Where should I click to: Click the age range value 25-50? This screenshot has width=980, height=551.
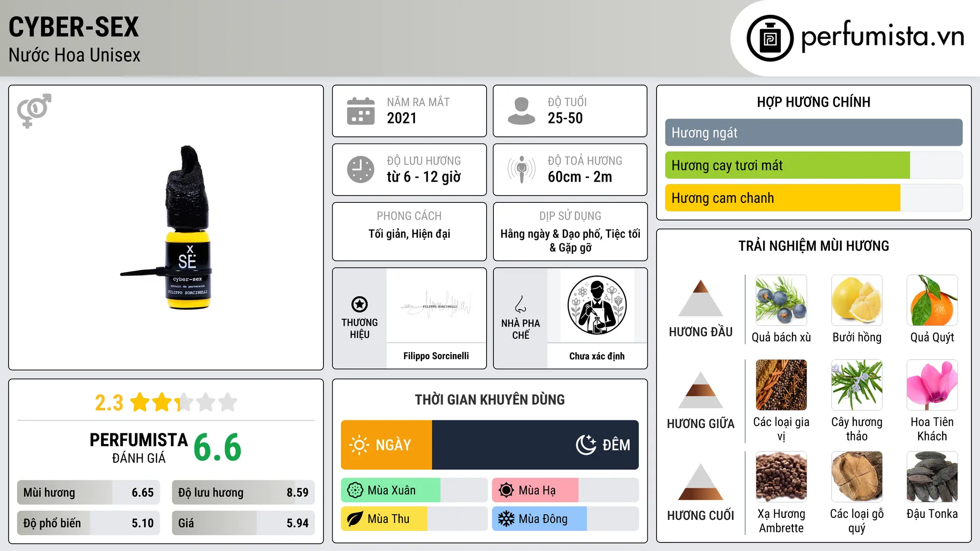[x=565, y=118]
